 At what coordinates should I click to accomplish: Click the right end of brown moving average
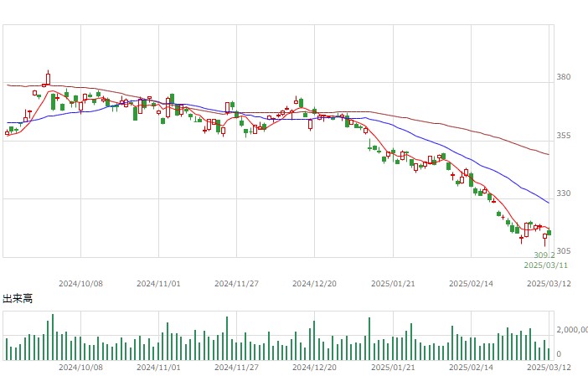pos(549,154)
